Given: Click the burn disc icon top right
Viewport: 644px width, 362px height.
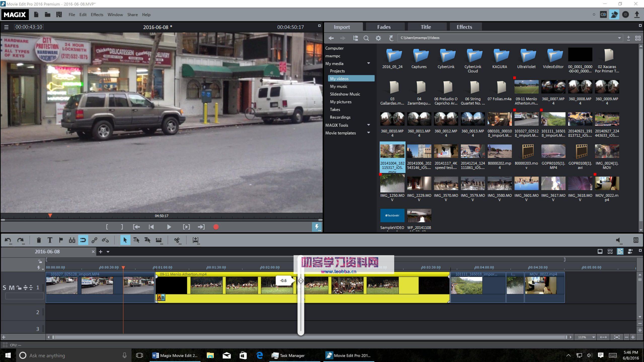Looking at the screenshot, I should click(x=625, y=15).
